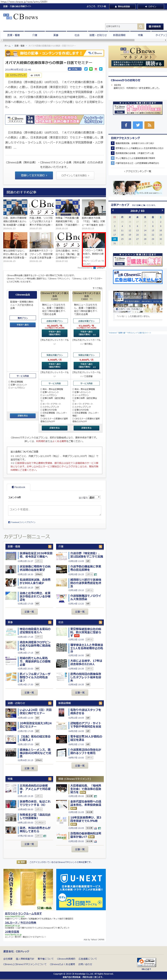Viewport: 167px width, 980px height.
Task: Click 登録して全文を読む blue button
Action: (x=34, y=175)
